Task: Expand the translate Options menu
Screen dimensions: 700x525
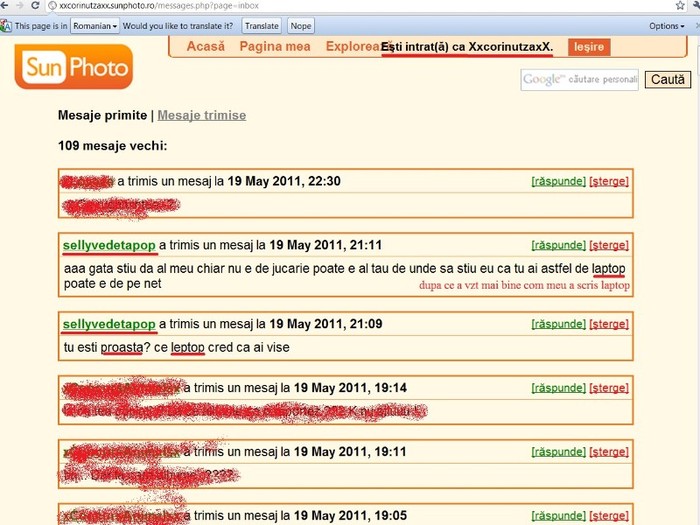Action: tap(670, 26)
